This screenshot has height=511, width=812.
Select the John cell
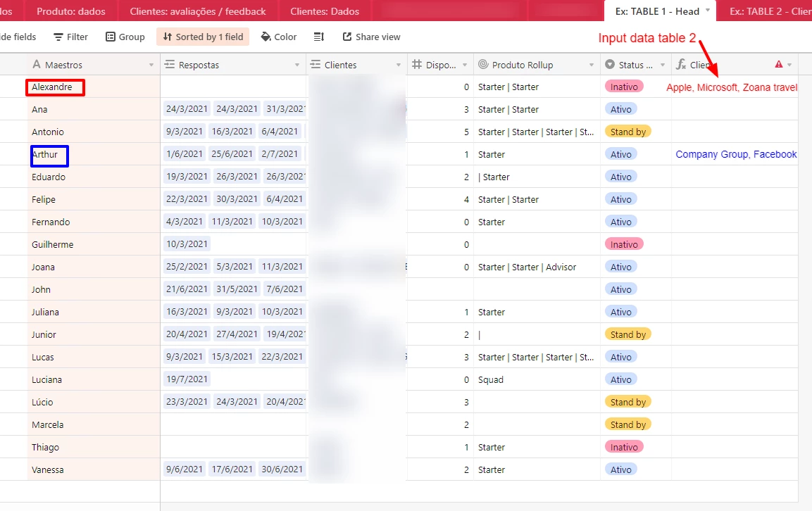coord(93,289)
